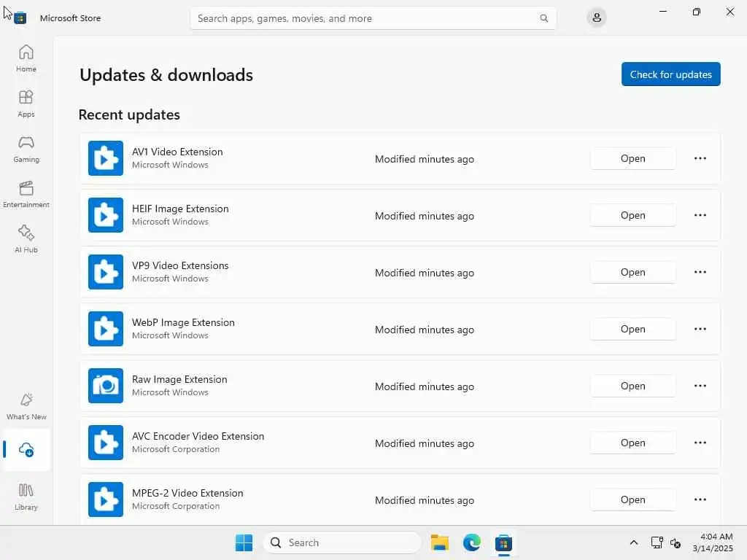Select the HEIF Image Extension title text

[x=180, y=209]
